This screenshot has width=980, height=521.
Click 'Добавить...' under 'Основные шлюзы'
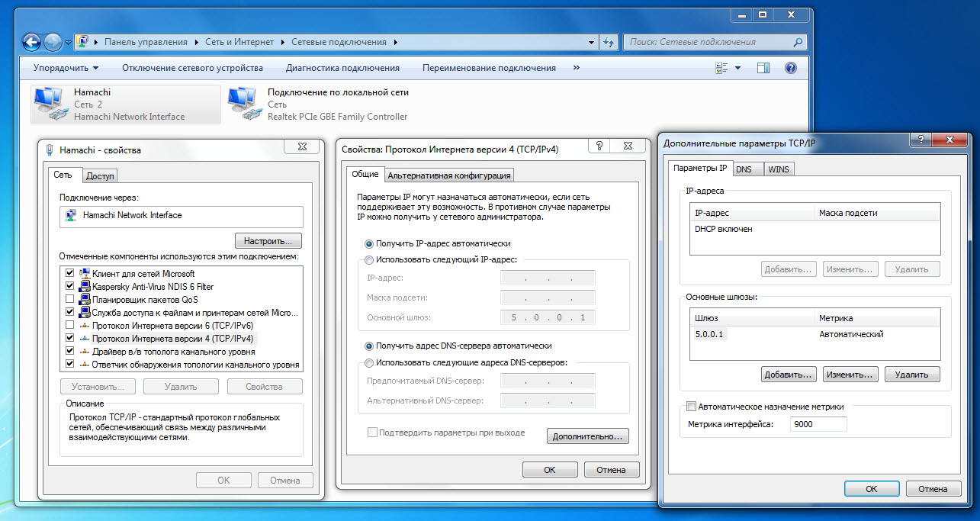point(789,375)
